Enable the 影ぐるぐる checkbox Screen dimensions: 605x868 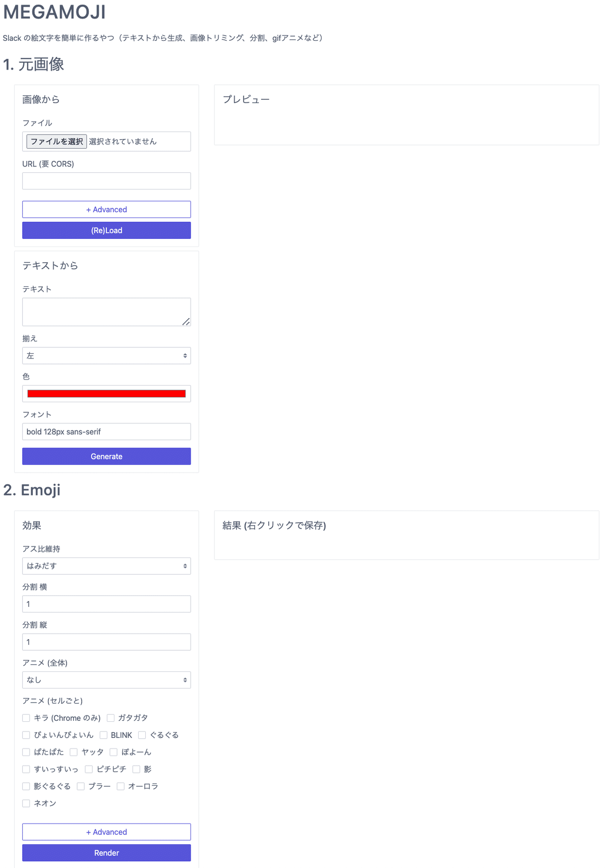click(x=26, y=786)
